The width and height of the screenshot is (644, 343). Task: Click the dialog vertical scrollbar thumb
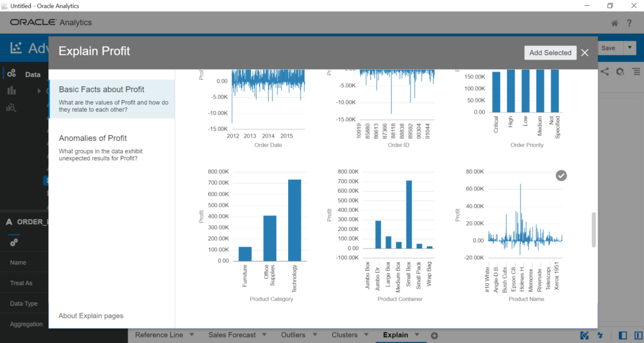point(594,230)
